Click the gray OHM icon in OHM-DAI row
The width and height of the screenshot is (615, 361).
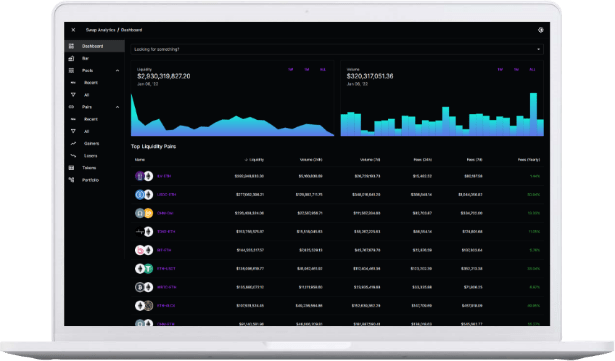(x=140, y=213)
